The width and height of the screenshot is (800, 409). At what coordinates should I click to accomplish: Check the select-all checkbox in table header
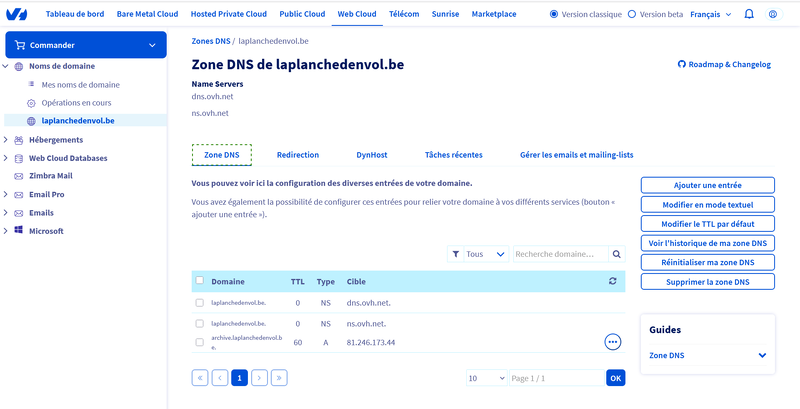(200, 280)
